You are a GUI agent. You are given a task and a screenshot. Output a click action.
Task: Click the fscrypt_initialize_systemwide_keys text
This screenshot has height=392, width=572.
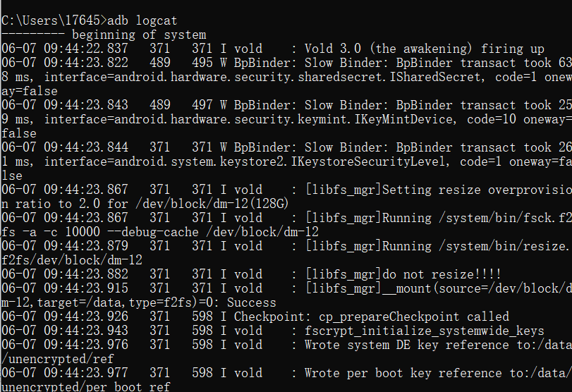424,331
